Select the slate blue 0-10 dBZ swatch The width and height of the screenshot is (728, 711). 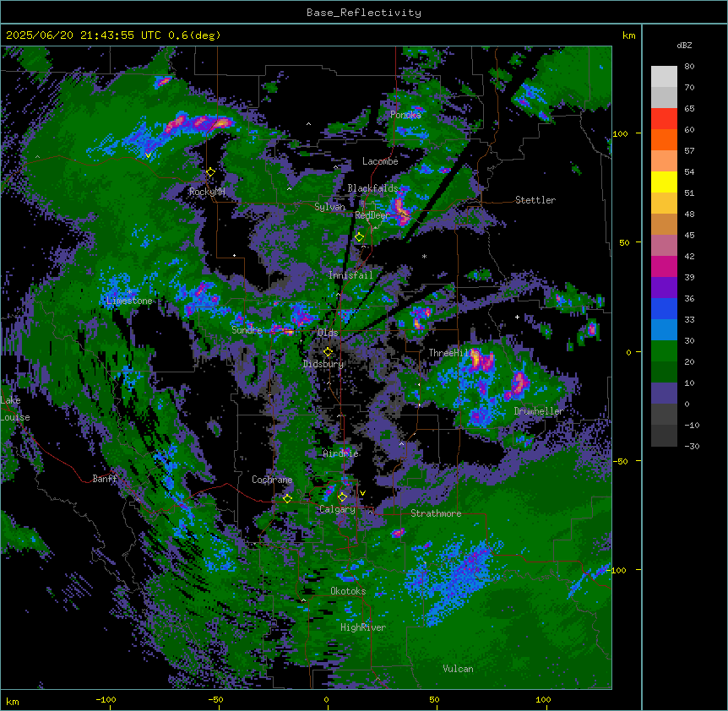664,393
